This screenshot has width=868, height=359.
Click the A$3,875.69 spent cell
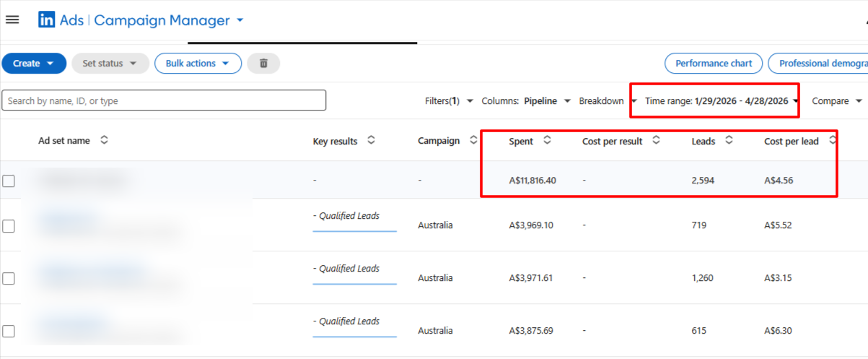[531, 330]
